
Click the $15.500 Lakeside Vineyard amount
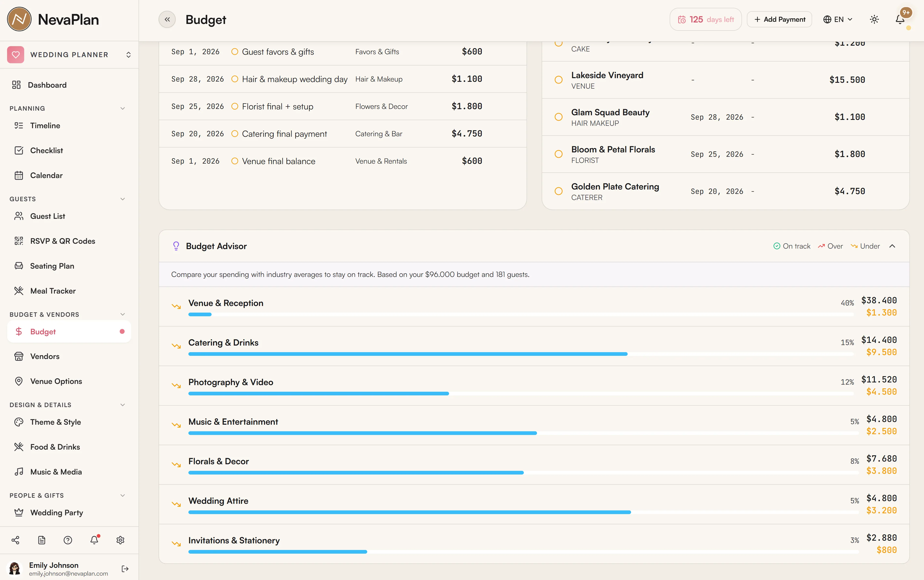pos(847,80)
